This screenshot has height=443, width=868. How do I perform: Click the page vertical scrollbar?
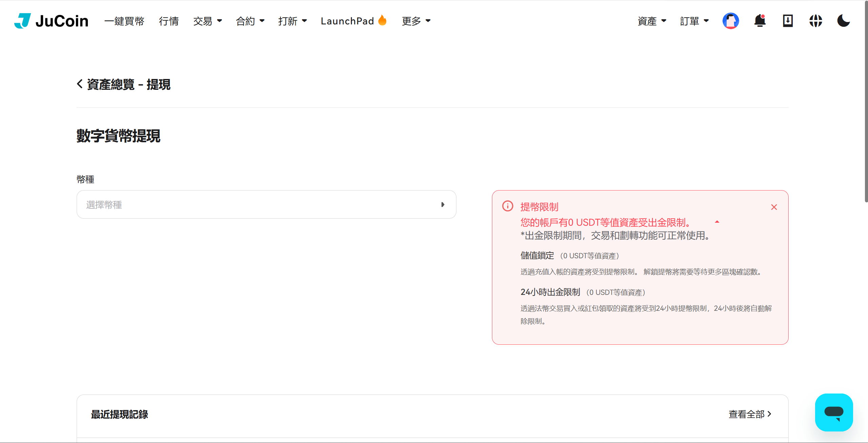coord(866,102)
